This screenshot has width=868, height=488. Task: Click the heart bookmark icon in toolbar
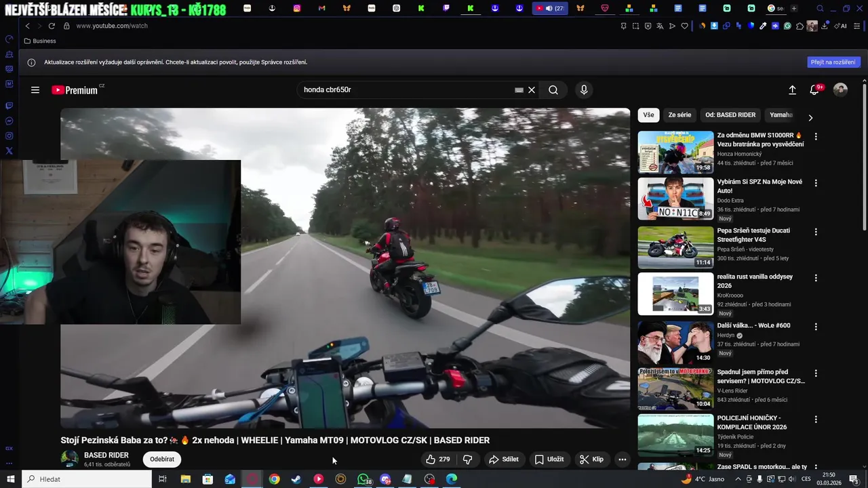tap(685, 26)
